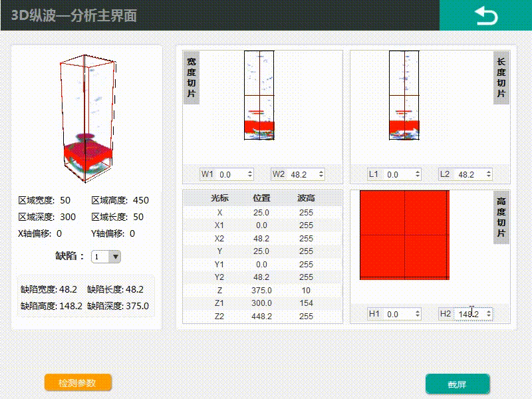Image resolution: width=532 pixels, height=399 pixels.
Task: Click the 检测参数 button
Action: 78,383
